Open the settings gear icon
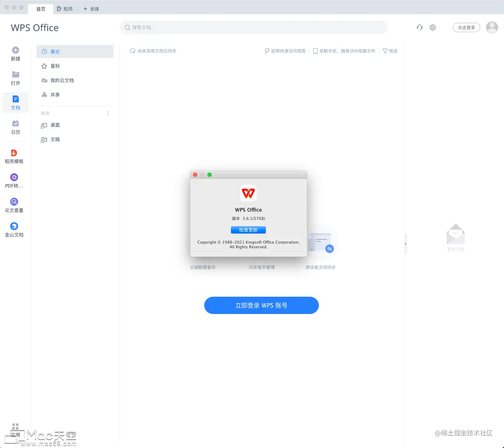The image size is (504, 448). click(433, 27)
